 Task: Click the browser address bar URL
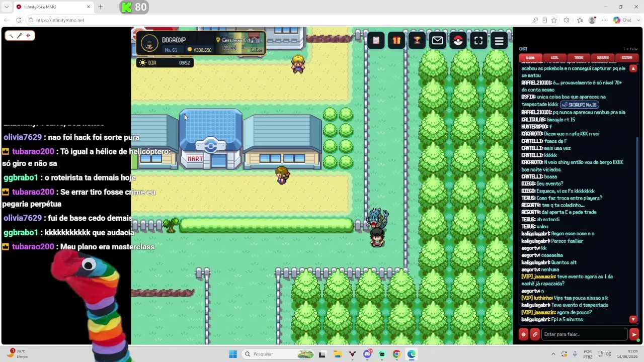pyautogui.click(x=60, y=20)
